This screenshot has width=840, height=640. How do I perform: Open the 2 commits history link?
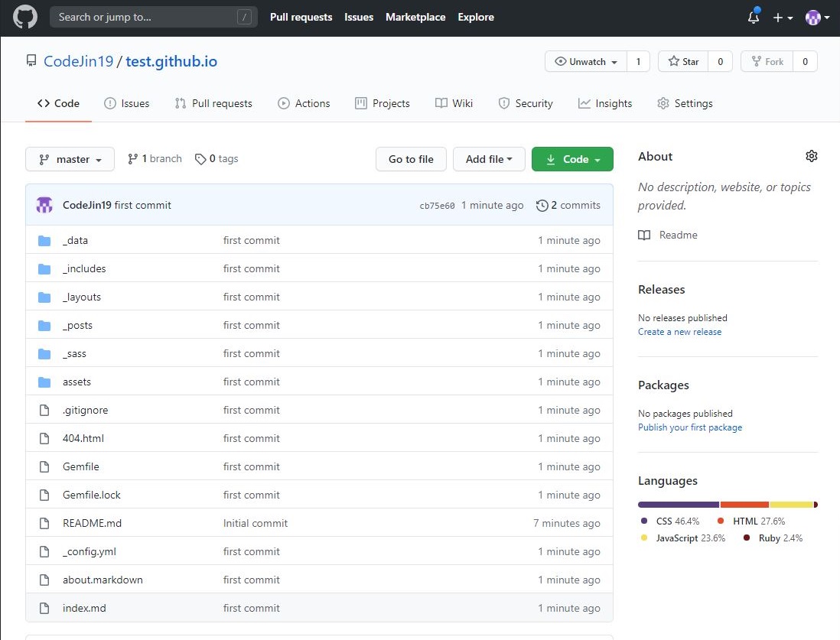point(568,206)
